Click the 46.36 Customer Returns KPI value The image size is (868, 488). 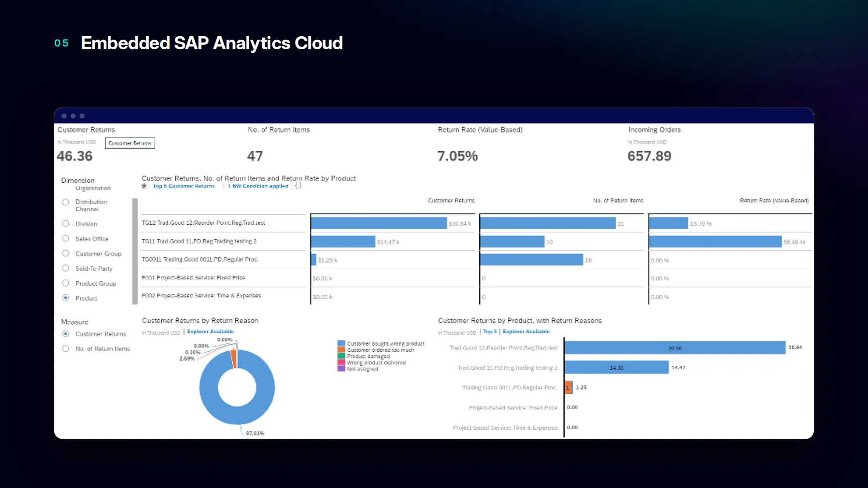click(75, 156)
